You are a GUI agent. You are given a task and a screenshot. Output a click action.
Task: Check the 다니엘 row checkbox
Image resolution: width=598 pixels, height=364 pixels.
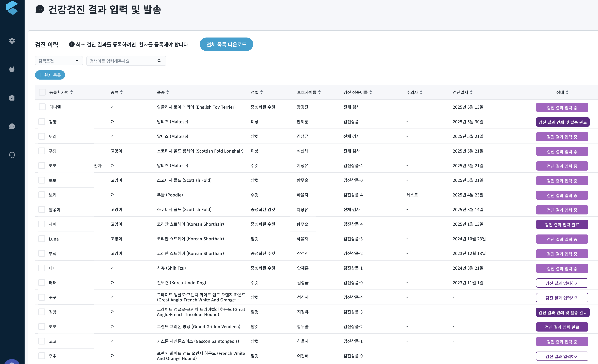(42, 107)
